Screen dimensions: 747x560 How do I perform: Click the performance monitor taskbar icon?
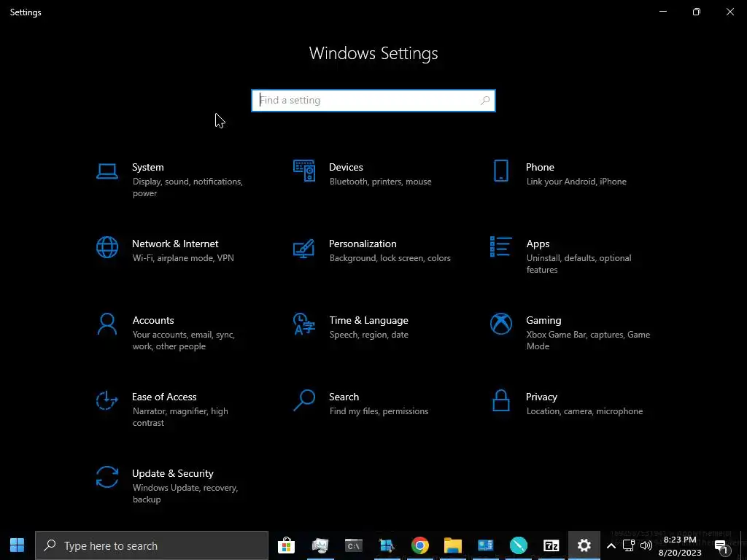pyautogui.click(x=320, y=545)
